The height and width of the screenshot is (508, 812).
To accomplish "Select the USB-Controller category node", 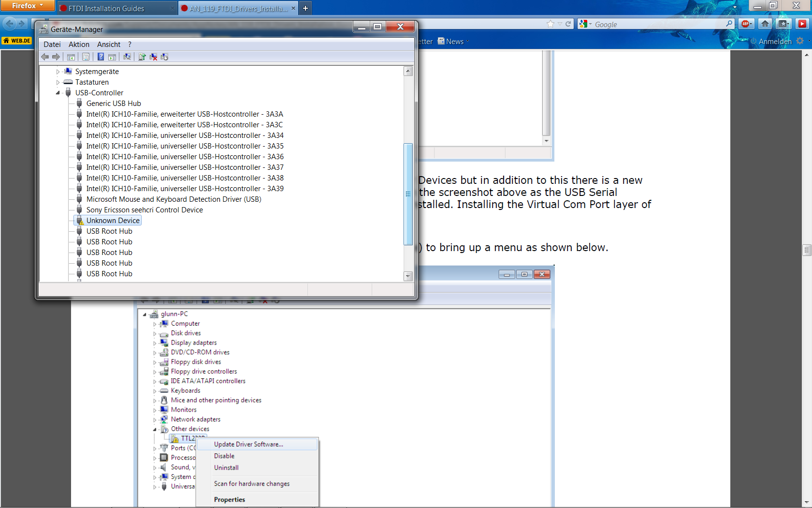I will point(99,93).
